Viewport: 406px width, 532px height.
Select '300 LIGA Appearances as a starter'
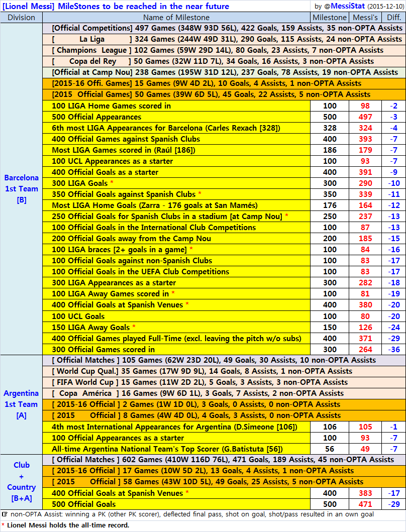(x=176, y=283)
